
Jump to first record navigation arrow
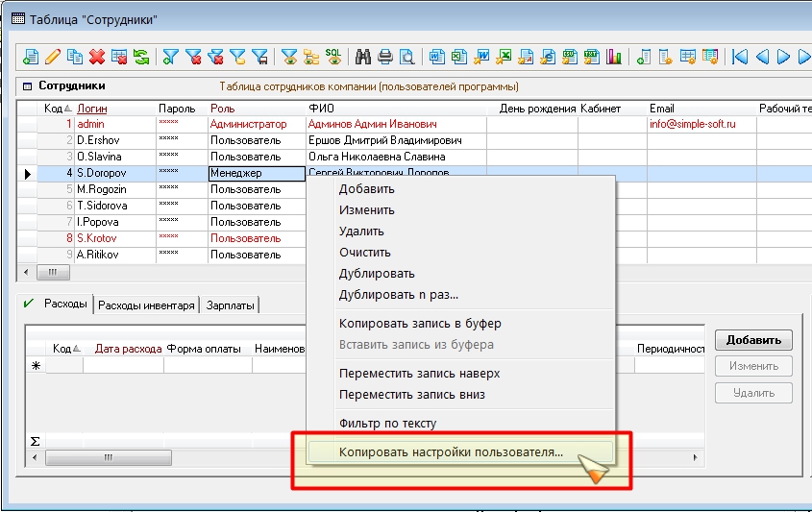click(x=740, y=57)
